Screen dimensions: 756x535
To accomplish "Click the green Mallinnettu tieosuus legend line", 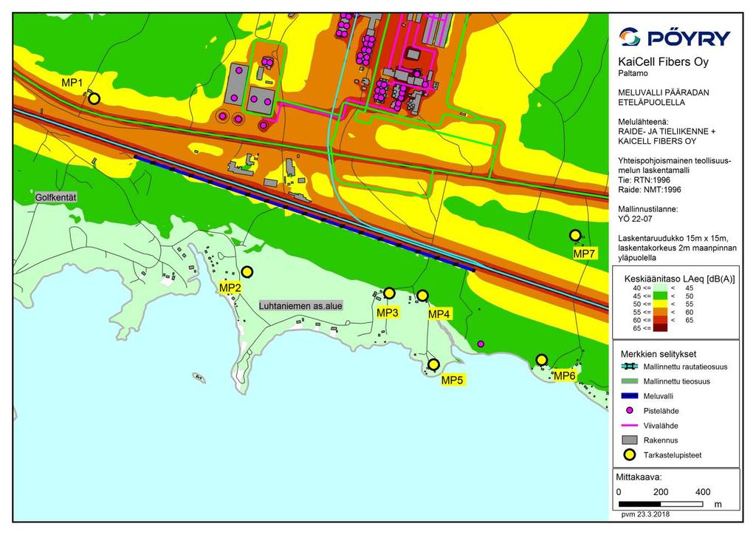I will pyautogui.click(x=629, y=381).
